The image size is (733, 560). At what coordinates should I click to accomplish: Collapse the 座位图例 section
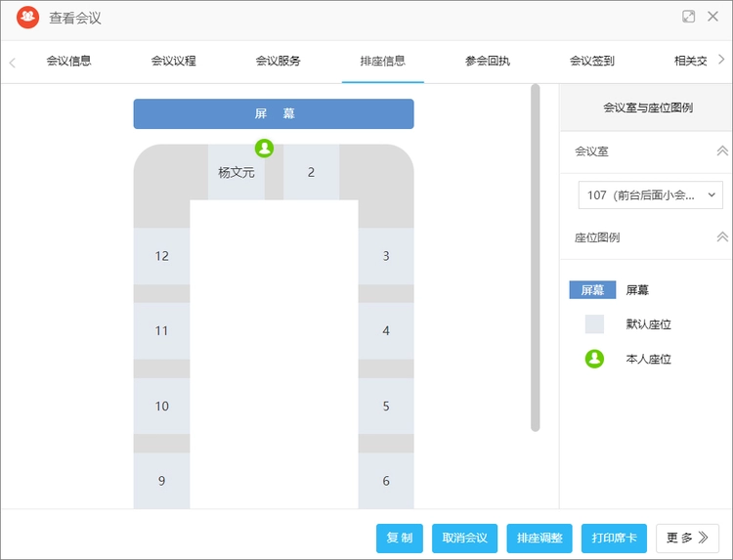point(722,237)
